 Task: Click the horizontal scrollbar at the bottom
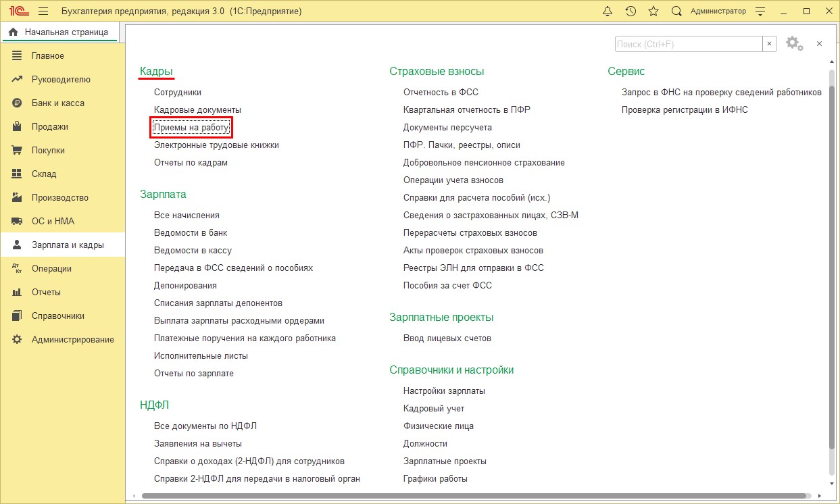[x=473, y=496]
